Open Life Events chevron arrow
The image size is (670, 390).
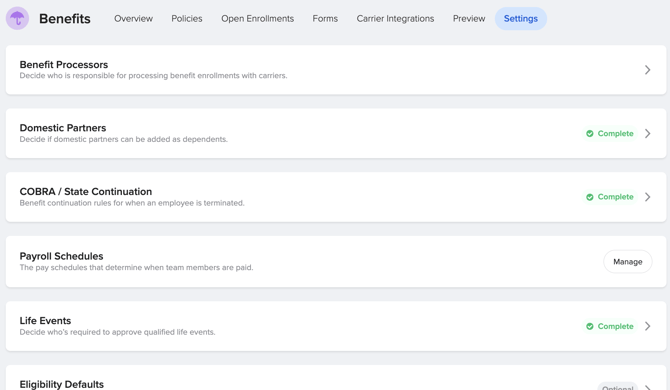click(x=647, y=326)
